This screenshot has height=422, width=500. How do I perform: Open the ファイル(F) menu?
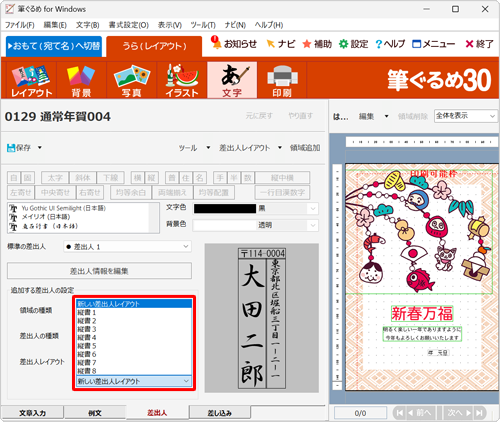click(20, 25)
